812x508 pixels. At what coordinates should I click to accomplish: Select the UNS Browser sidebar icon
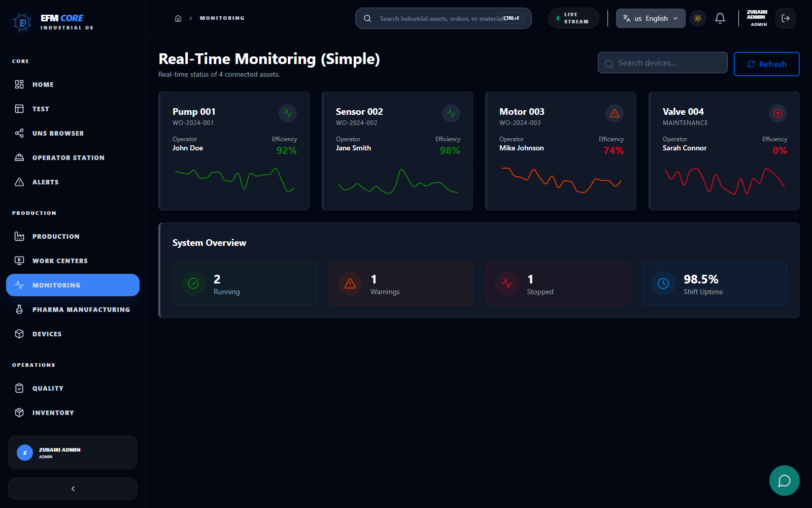[x=19, y=133]
